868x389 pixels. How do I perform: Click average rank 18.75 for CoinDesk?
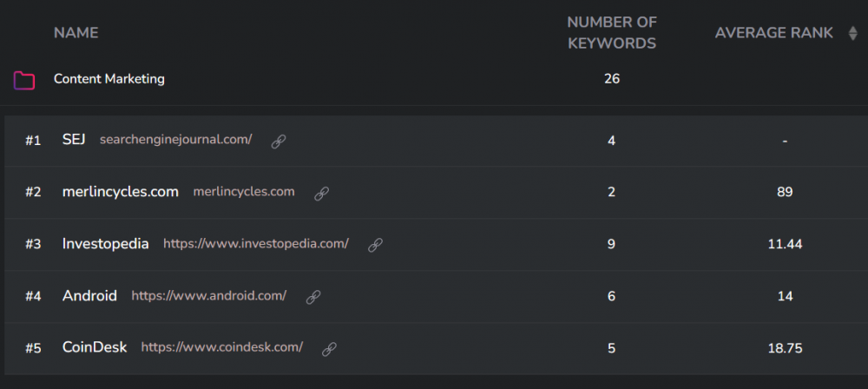[x=785, y=348]
